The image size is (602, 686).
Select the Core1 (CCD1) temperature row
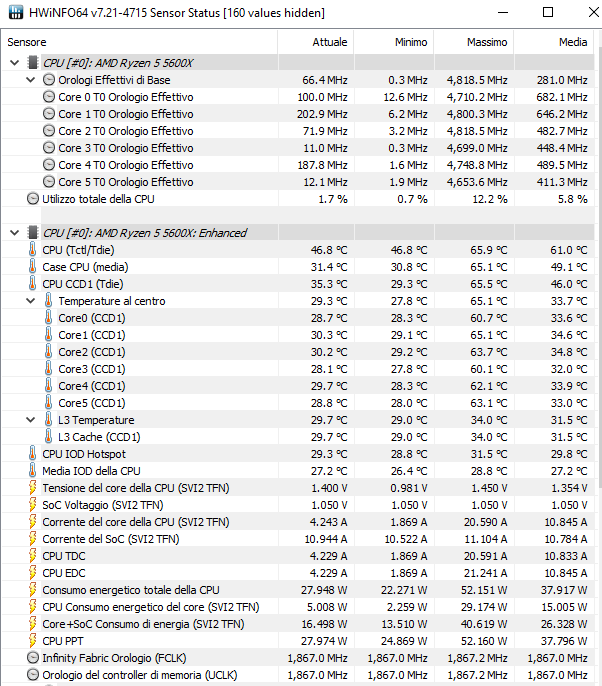click(x=298, y=335)
